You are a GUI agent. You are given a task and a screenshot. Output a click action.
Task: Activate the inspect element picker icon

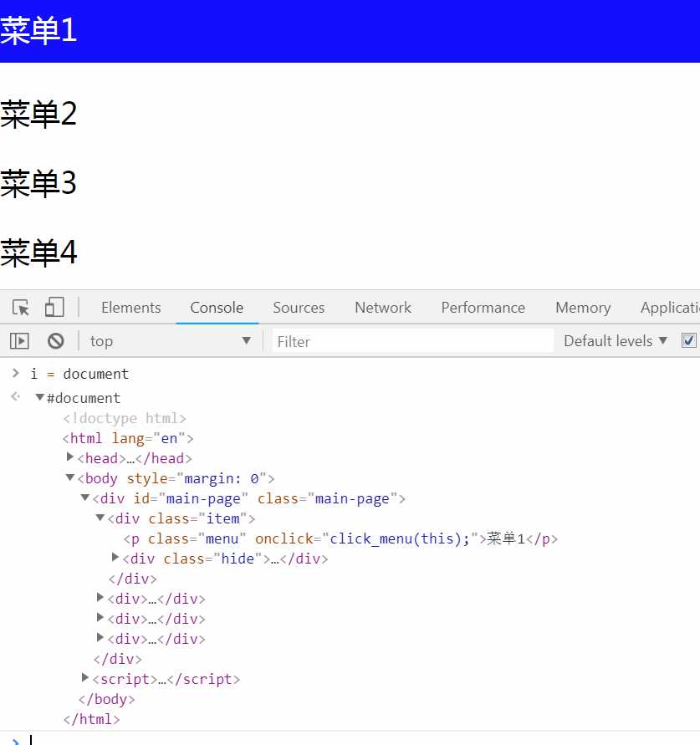coord(21,308)
